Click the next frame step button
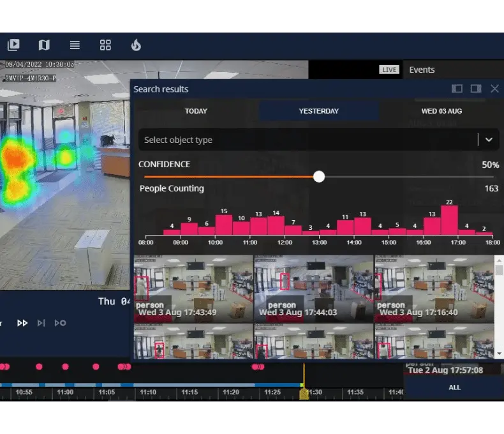 coord(41,323)
